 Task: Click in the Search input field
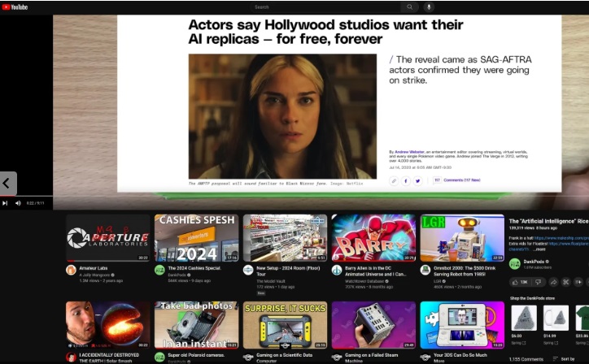325,7
